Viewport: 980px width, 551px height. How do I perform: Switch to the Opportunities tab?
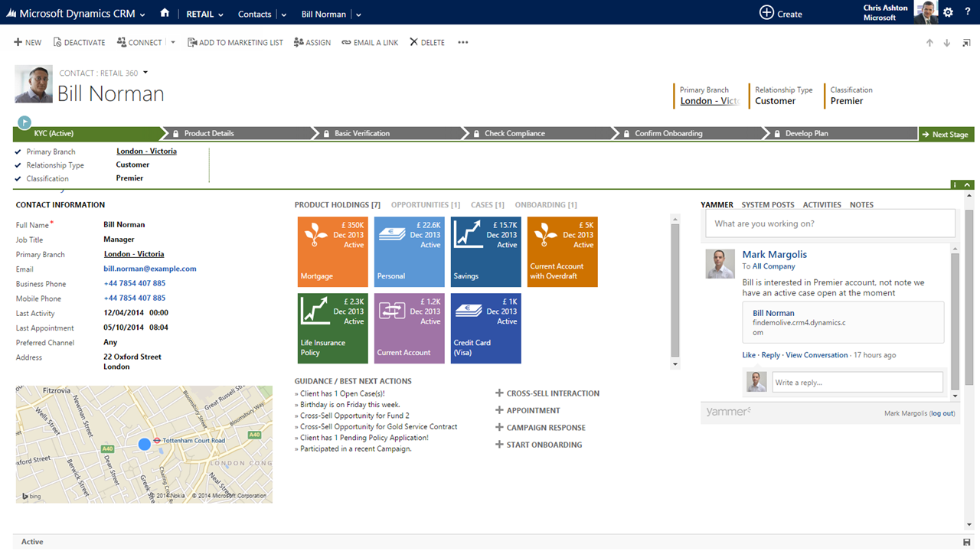click(x=425, y=205)
